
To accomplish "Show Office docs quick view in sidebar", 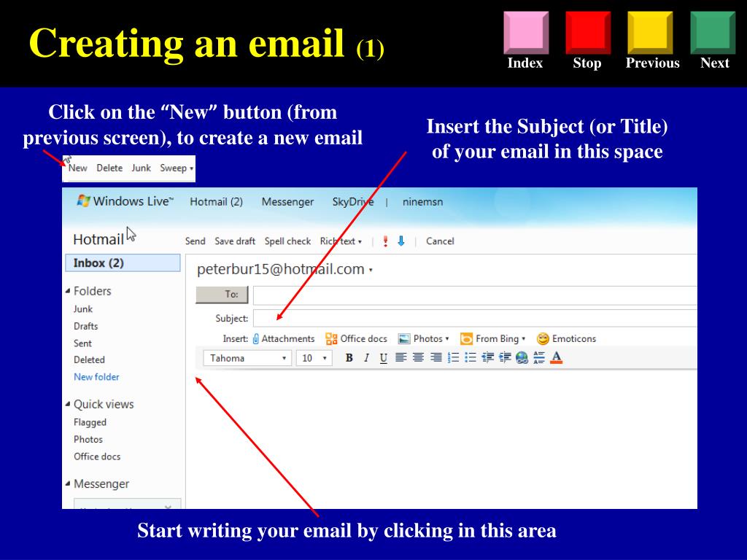I will 97,456.
